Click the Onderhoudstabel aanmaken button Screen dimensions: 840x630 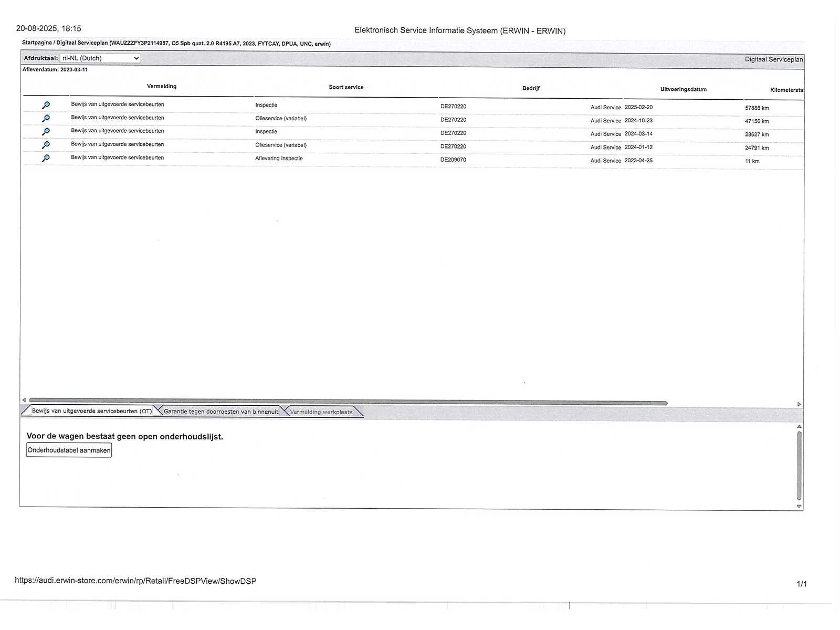pyautogui.click(x=69, y=450)
